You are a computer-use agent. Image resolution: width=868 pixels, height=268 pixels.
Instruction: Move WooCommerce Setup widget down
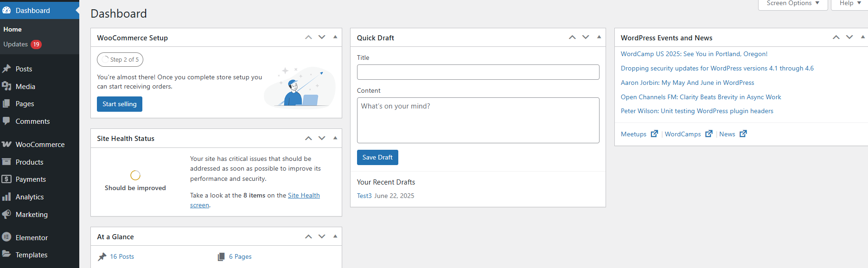[322, 37]
